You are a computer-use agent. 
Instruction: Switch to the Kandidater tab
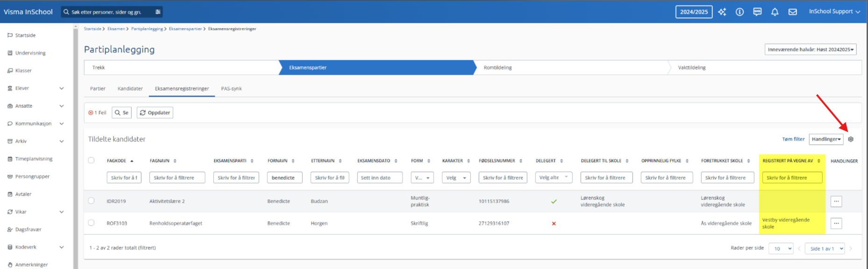click(x=130, y=89)
